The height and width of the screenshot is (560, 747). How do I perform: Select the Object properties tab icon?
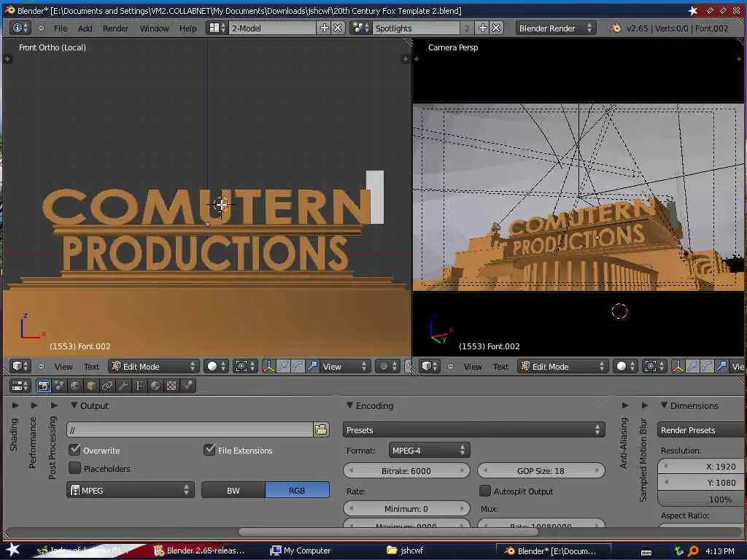tap(91, 386)
